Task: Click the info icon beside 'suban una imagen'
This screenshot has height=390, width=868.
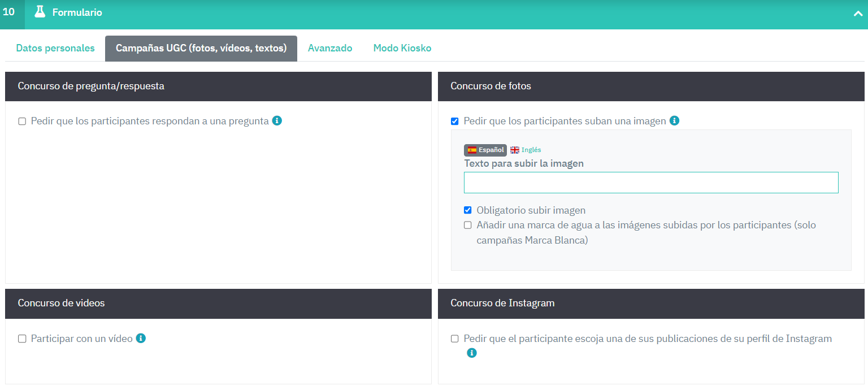Action: point(674,120)
